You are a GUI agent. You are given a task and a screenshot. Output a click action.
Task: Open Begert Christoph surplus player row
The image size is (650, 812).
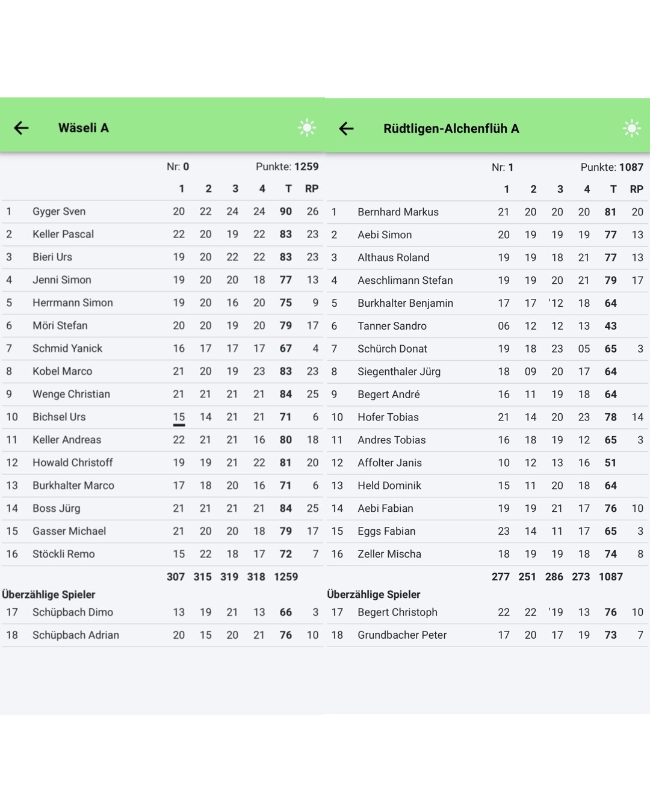tap(397, 612)
